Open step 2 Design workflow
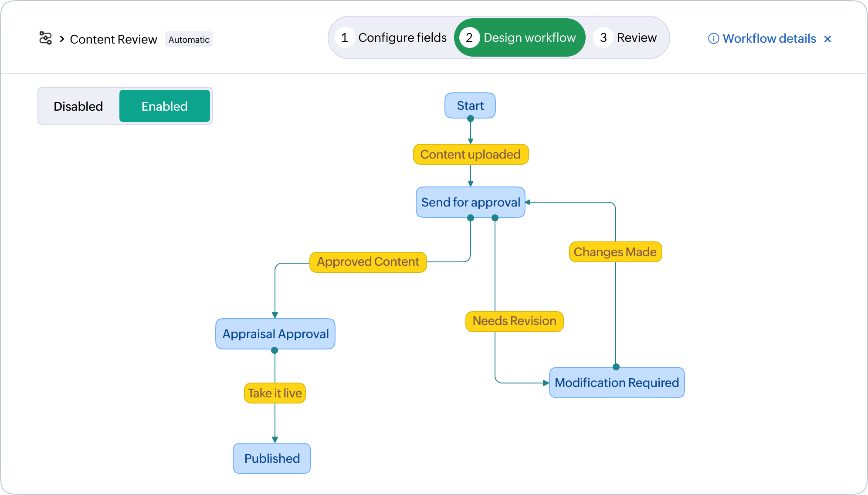 [519, 38]
